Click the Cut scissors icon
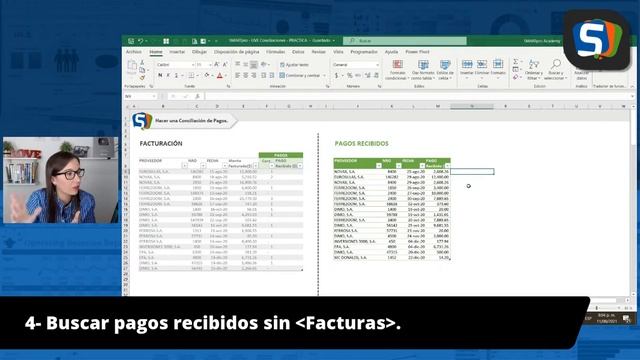640x360 pixels. pos(142,62)
